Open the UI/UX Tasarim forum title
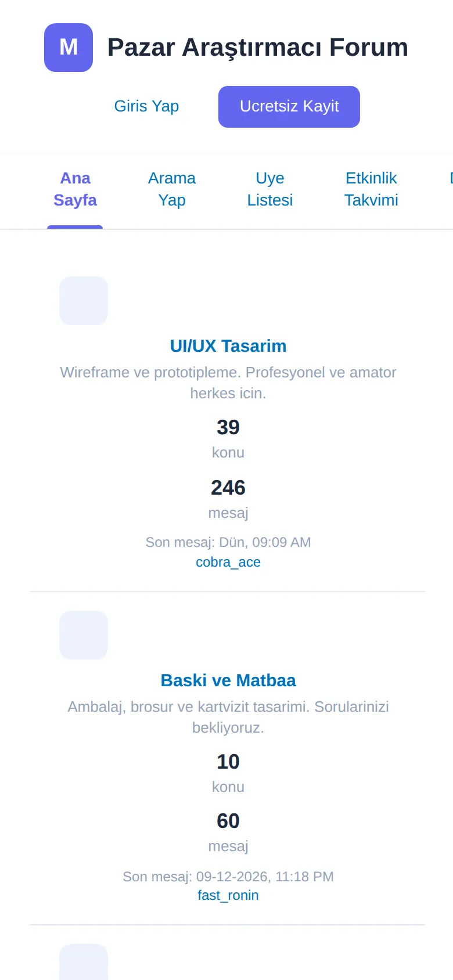 click(x=228, y=346)
